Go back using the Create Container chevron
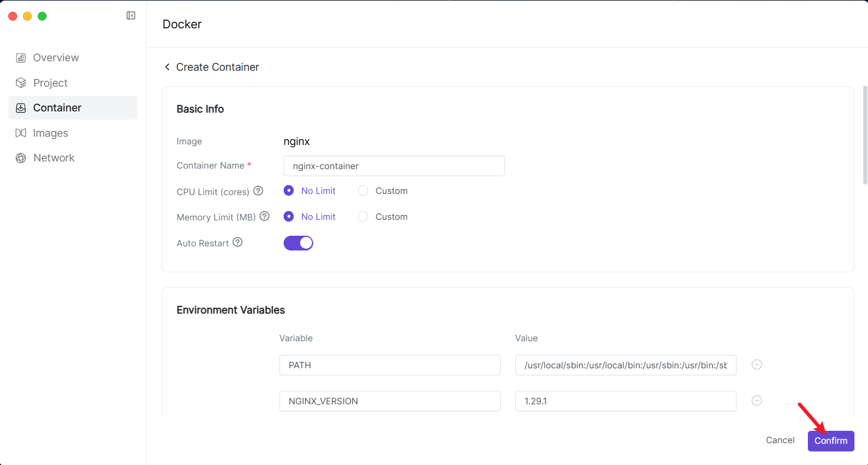This screenshot has height=465, width=868. point(167,67)
